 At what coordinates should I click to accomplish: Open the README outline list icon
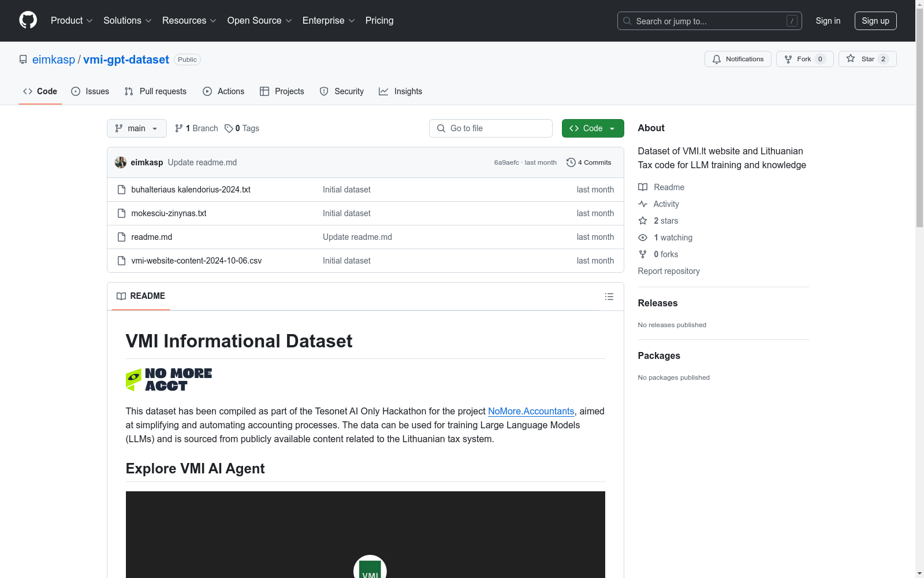(x=609, y=297)
